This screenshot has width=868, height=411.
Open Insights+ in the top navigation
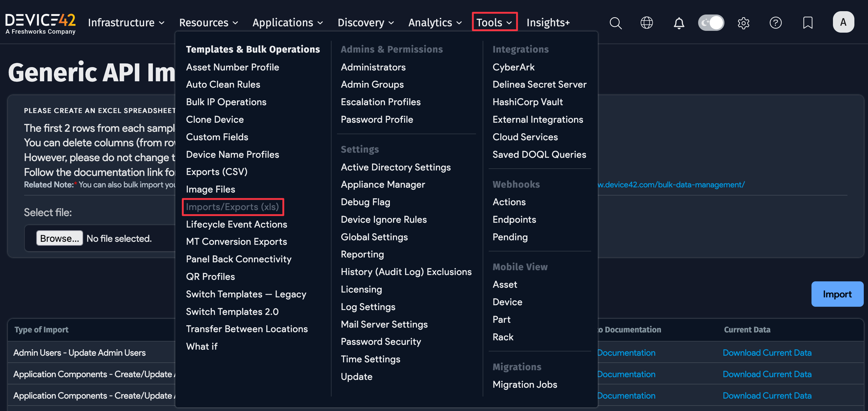click(548, 22)
